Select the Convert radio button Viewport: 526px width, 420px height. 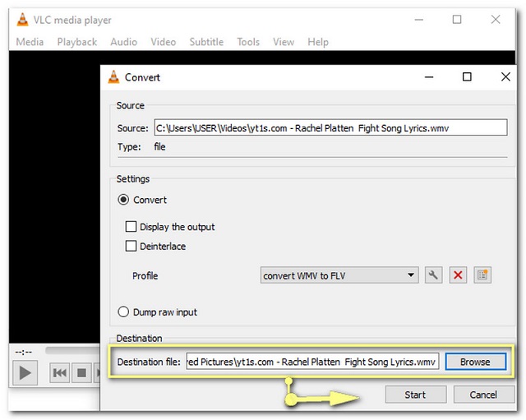(123, 200)
